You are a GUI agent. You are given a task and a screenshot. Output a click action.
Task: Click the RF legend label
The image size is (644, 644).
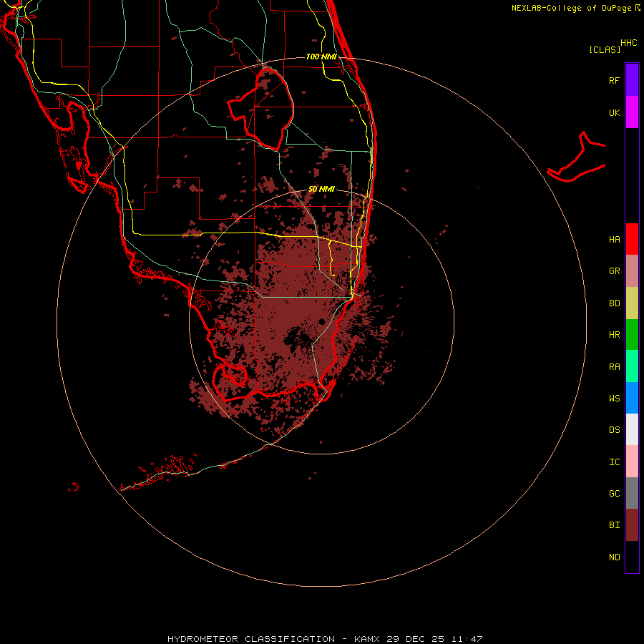tap(614, 80)
